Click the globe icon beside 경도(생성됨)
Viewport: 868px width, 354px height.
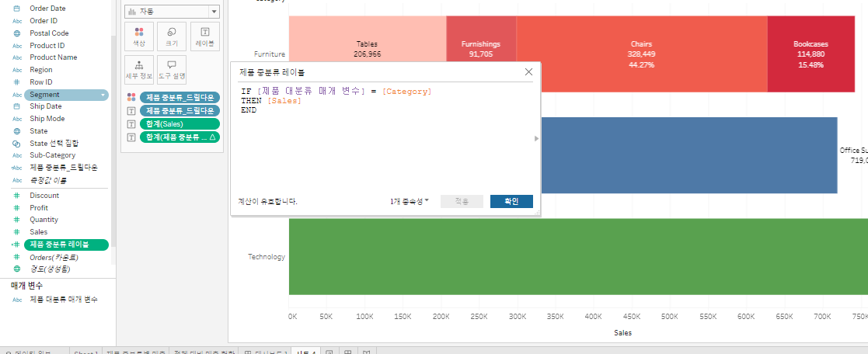16,269
